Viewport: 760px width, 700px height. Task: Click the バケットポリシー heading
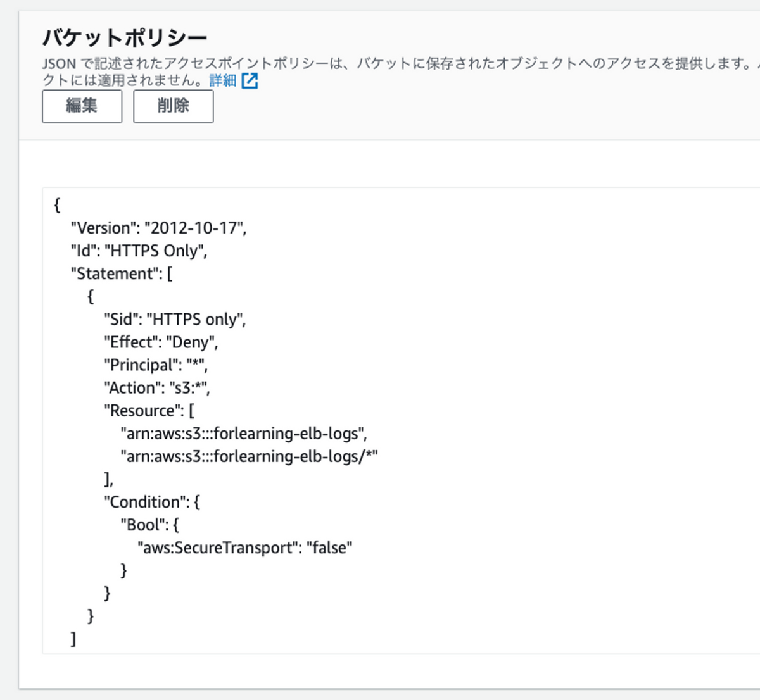(125, 38)
